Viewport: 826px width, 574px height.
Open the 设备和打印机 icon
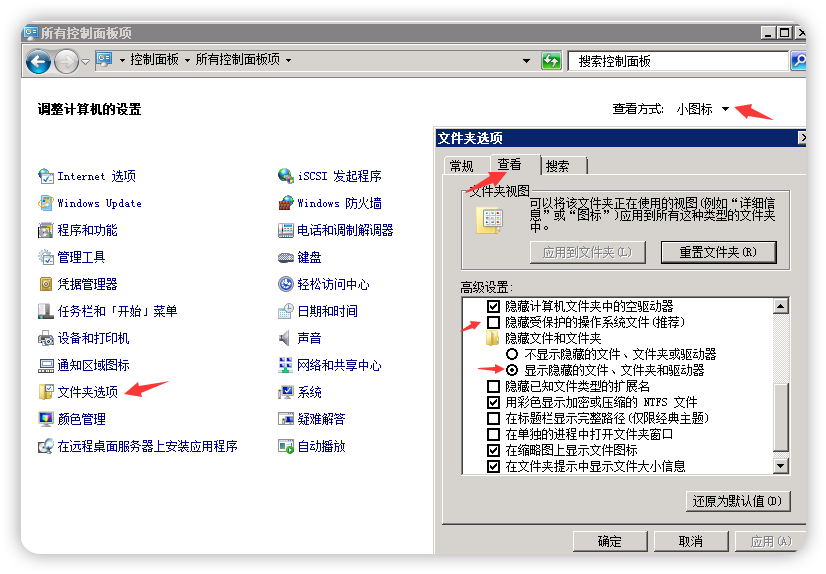click(46, 338)
